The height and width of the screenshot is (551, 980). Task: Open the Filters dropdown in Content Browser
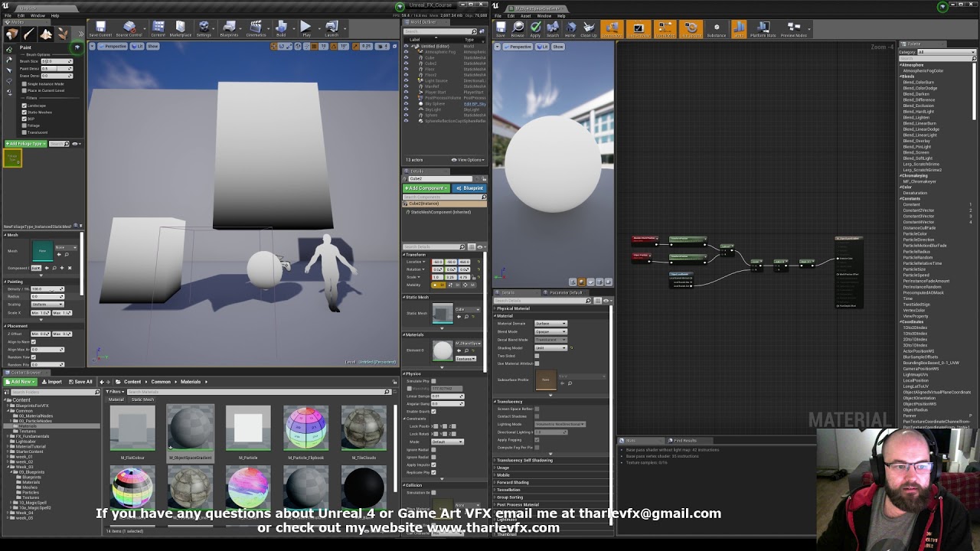tap(114, 392)
